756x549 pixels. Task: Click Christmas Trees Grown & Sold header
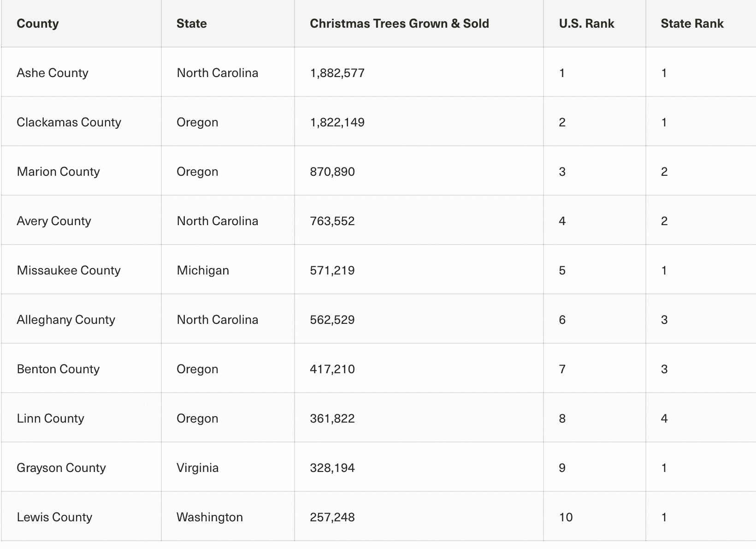click(x=399, y=24)
